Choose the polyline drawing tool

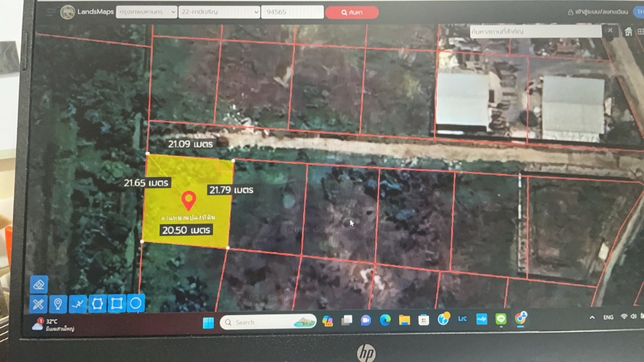click(78, 303)
